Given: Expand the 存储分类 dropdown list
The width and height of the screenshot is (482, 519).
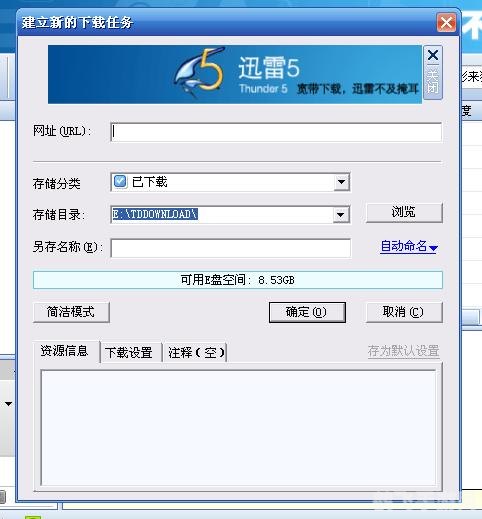Looking at the screenshot, I should pyautogui.click(x=341, y=182).
